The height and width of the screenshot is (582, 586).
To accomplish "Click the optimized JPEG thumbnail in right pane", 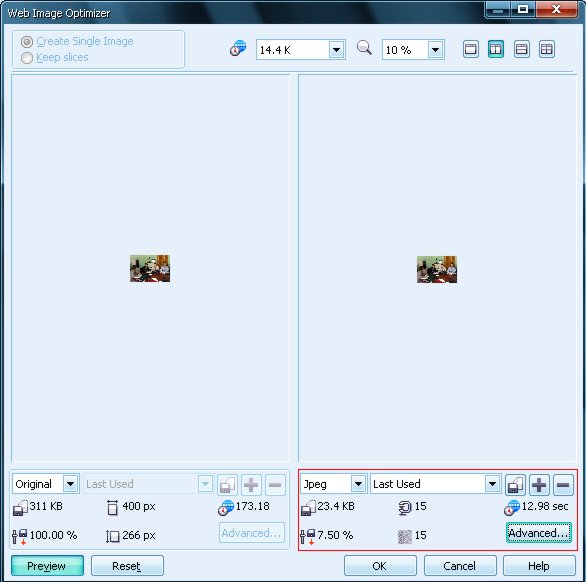I will pos(437,270).
